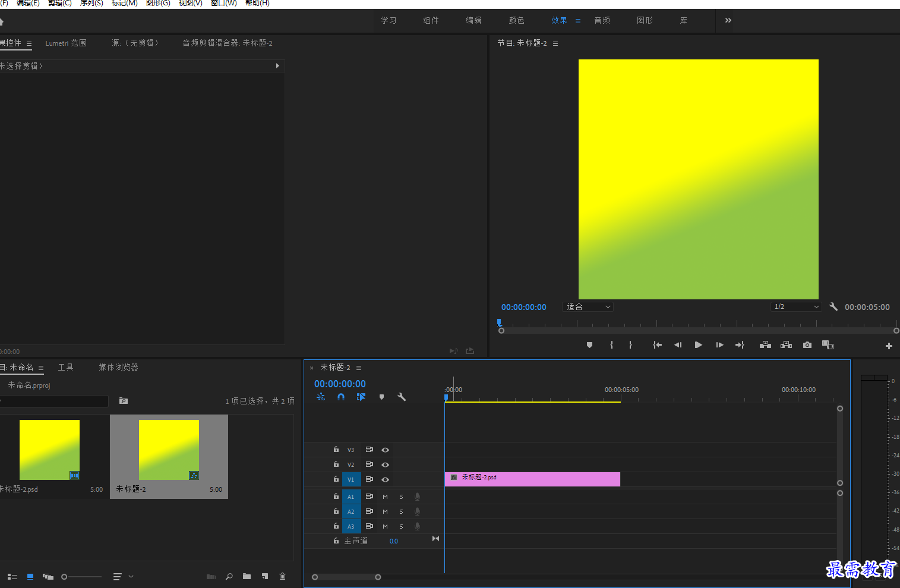Export frame with the camera icon

(x=807, y=345)
